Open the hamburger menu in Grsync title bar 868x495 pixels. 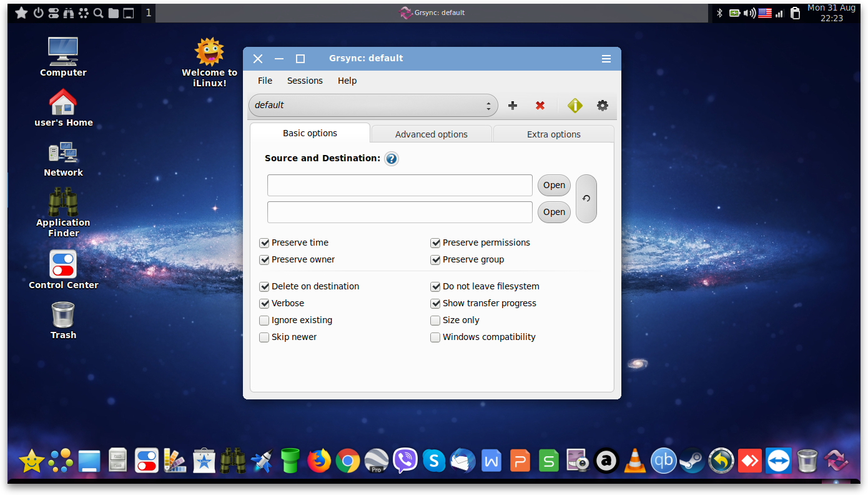point(606,59)
